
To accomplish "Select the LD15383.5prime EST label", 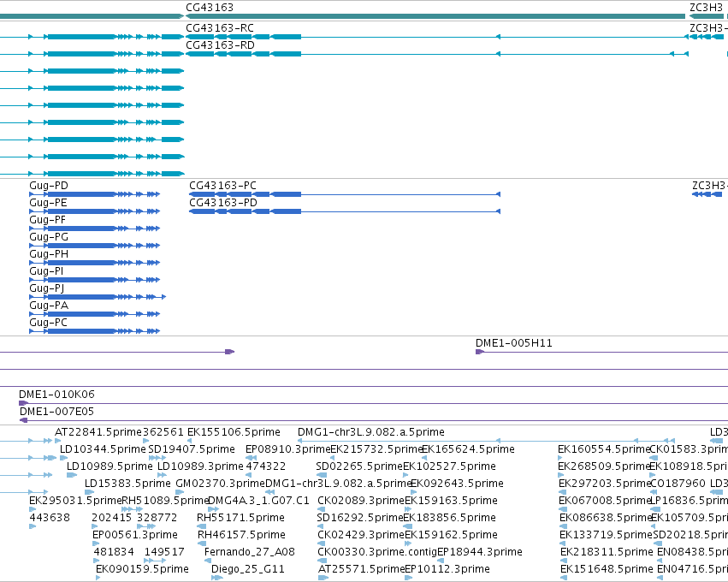I will (127, 484).
